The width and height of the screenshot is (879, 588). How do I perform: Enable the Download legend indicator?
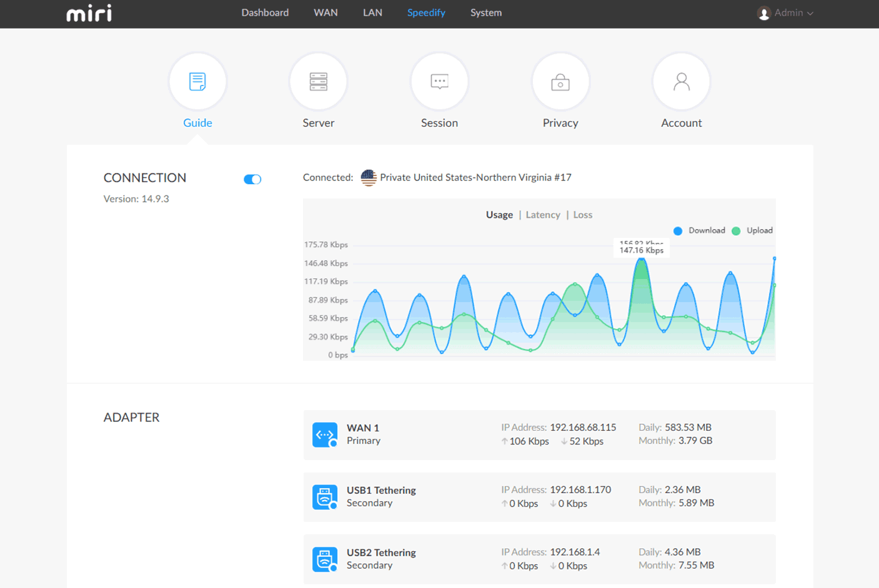pyautogui.click(x=677, y=230)
